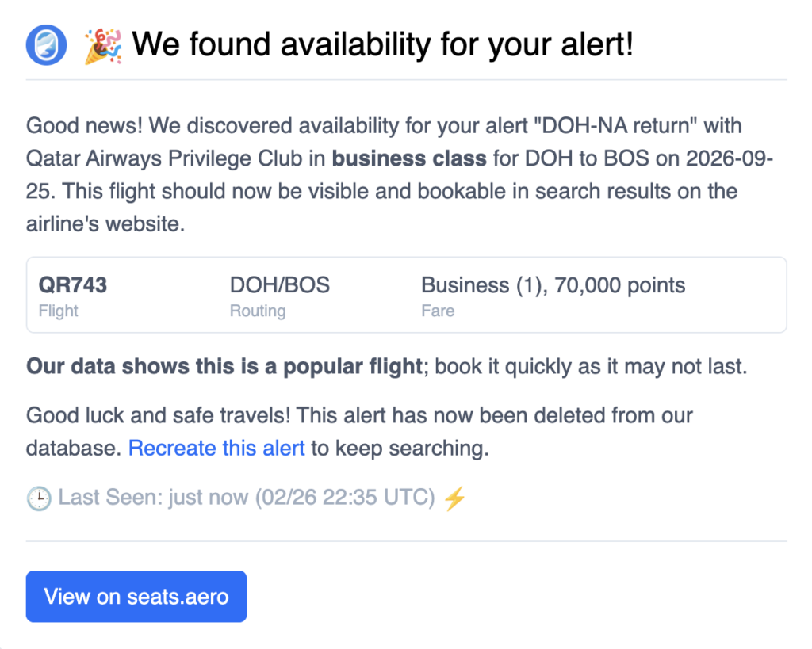Click the clock emoji beside Last Seen
Screen dimensions: 812x649
(x=38, y=498)
